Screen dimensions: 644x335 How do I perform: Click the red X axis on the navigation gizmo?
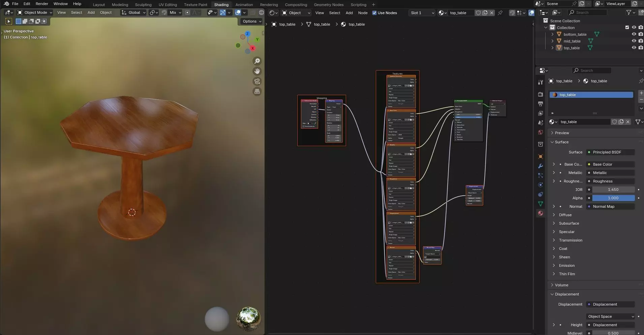click(252, 48)
